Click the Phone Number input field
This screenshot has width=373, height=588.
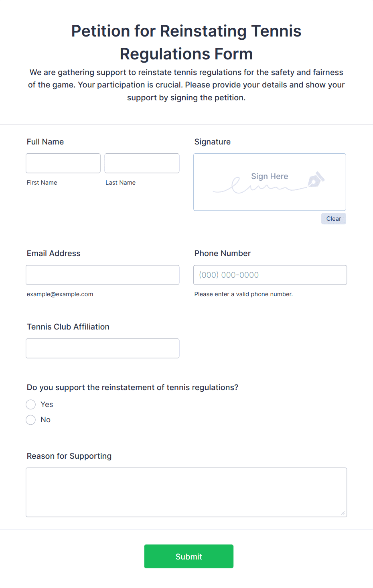point(270,275)
